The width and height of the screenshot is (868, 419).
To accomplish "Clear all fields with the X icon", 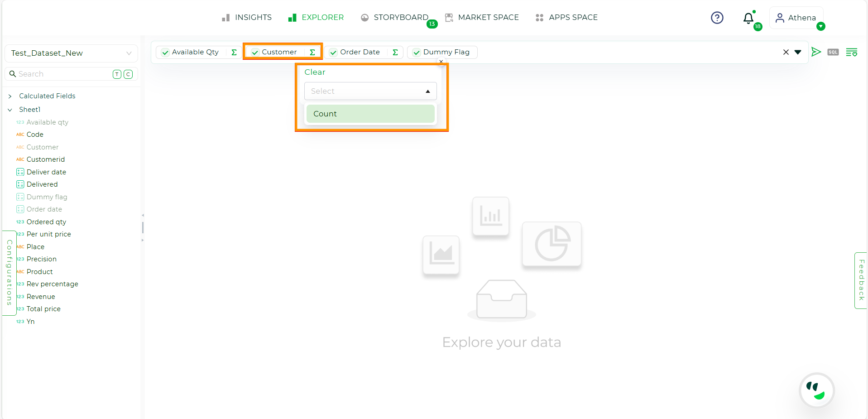I will coord(786,52).
